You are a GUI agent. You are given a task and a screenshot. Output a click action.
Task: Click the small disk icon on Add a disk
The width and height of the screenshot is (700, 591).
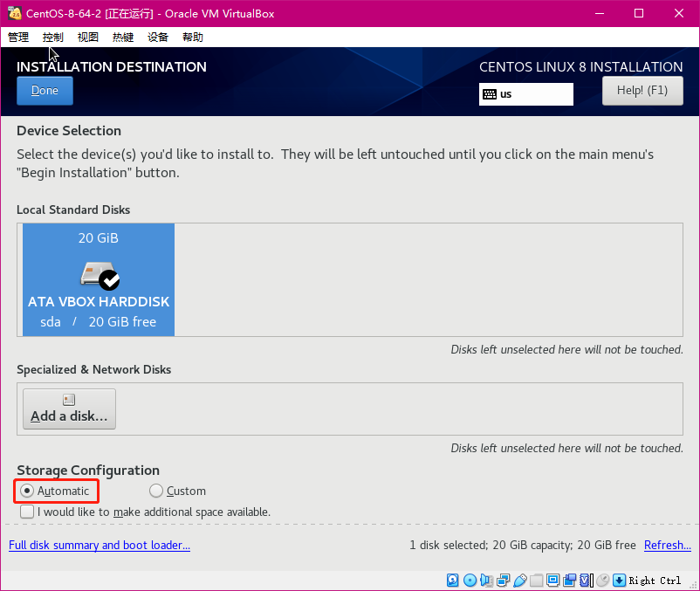click(69, 400)
